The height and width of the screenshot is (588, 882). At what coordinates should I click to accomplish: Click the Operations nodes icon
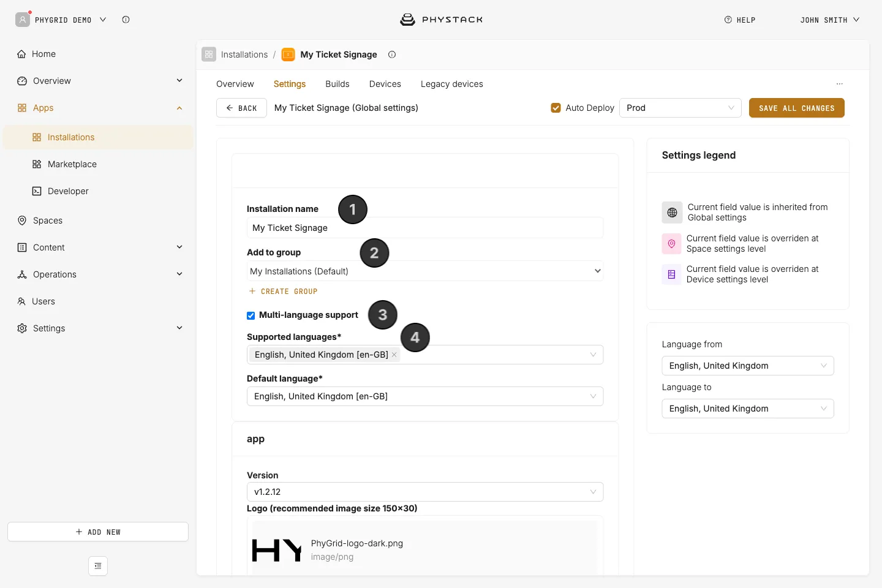point(22,274)
